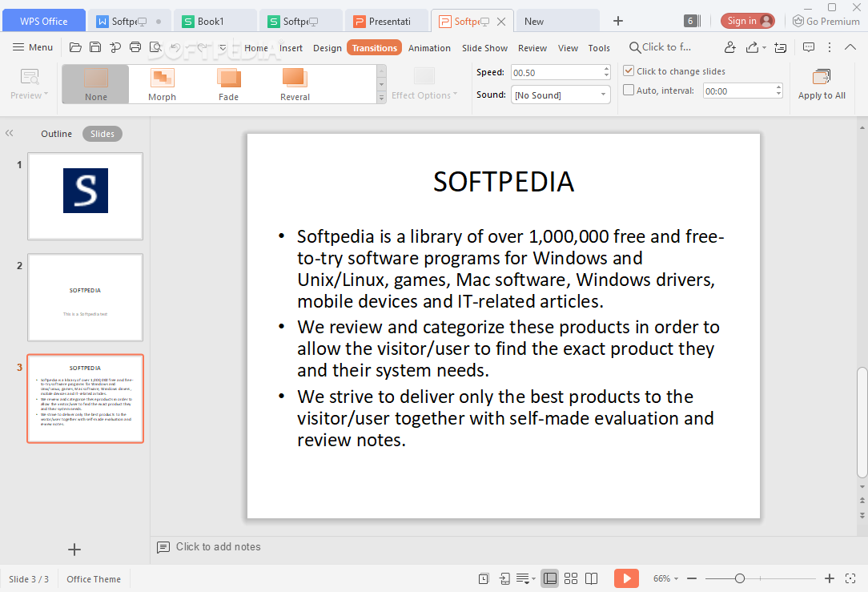Apply the transition to all slides
Viewport: 868px width, 592px height.
pyautogui.click(x=822, y=84)
